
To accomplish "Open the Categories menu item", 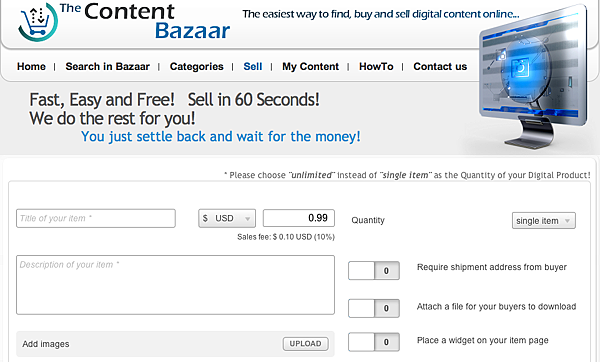I will click(197, 67).
